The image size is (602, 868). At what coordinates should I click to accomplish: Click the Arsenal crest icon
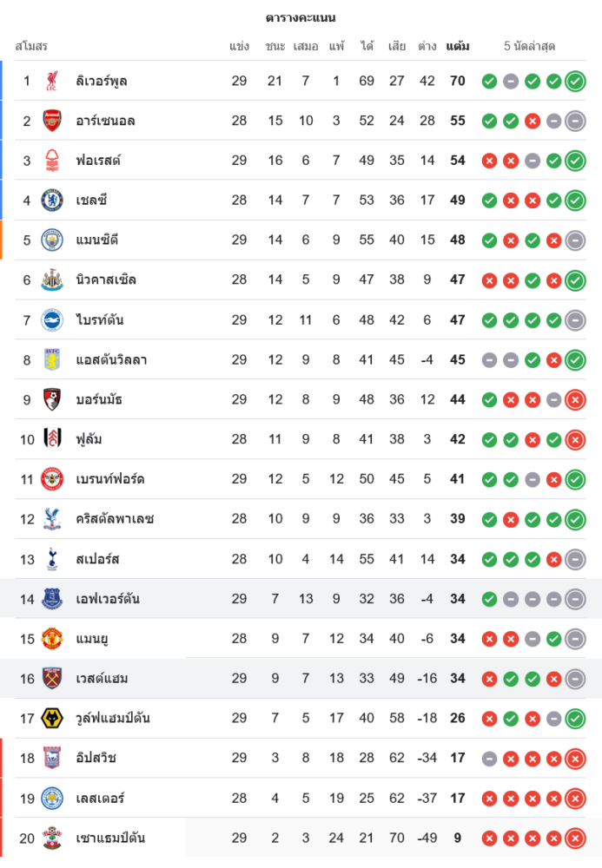52,121
